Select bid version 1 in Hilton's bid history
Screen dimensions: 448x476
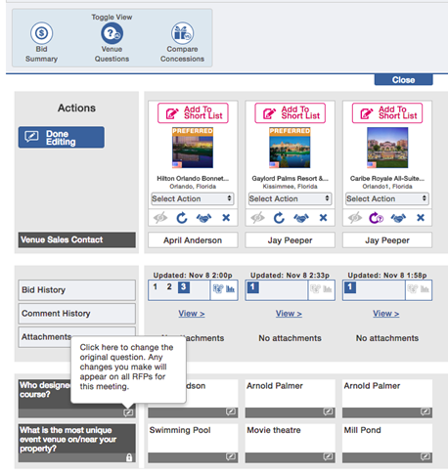tap(156, 286)
